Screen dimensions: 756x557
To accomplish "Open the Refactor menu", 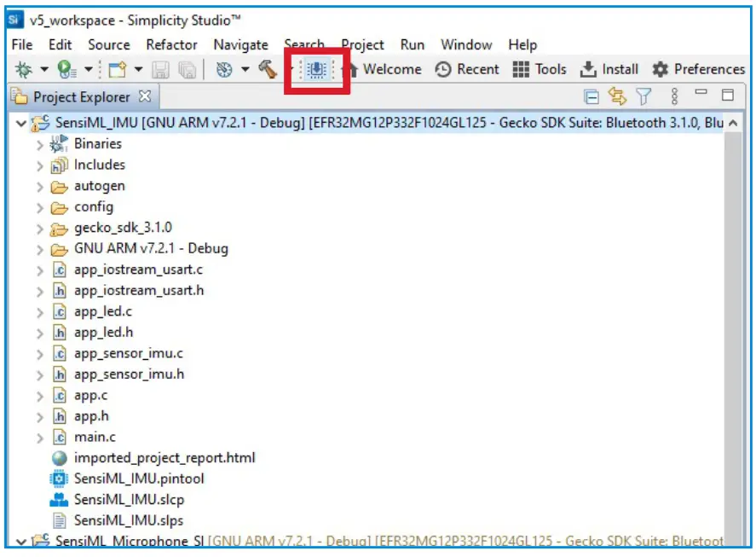I will (171, 45).
